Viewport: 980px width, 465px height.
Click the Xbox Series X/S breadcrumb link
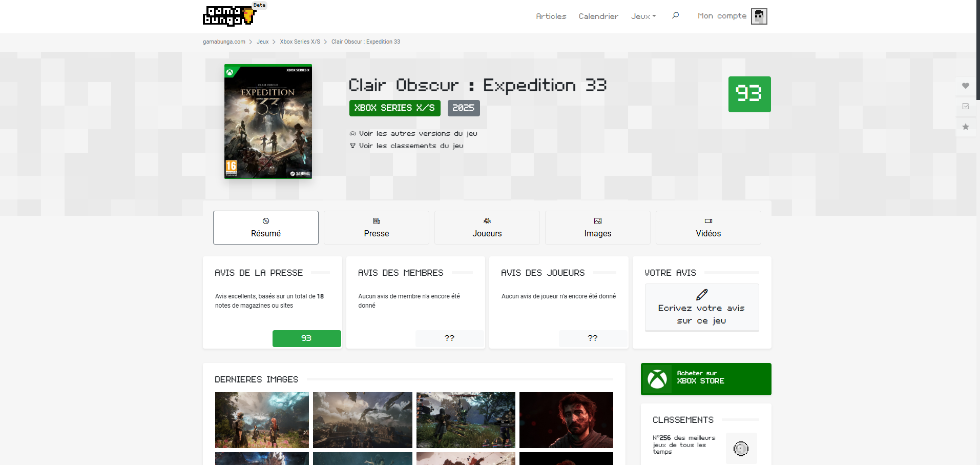300,42
